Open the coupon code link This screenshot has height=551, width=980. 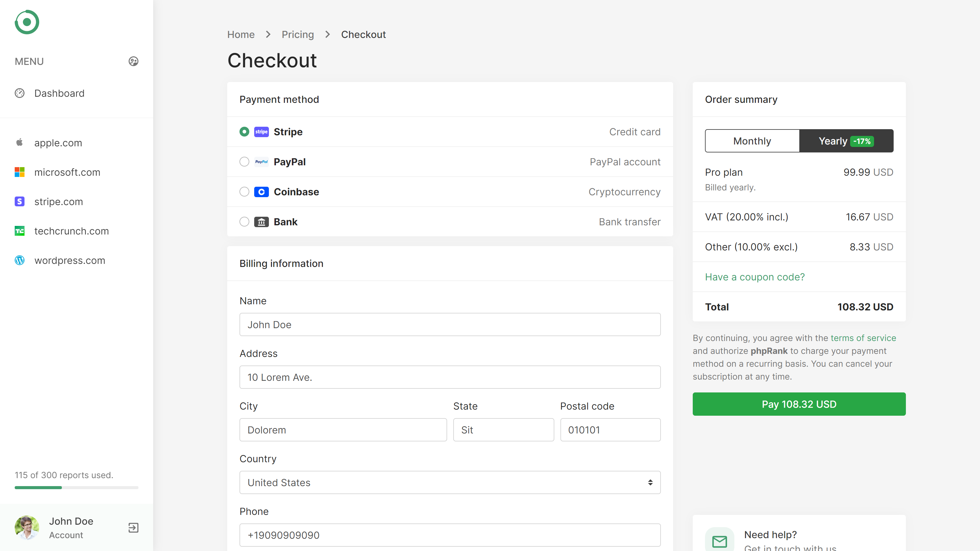[x=755, y=277]
